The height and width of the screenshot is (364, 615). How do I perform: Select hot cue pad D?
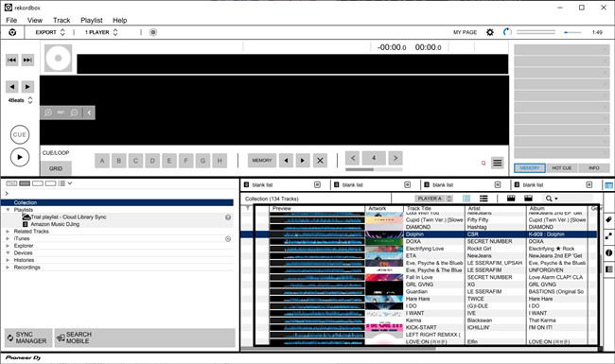click(x=152, y=160)
